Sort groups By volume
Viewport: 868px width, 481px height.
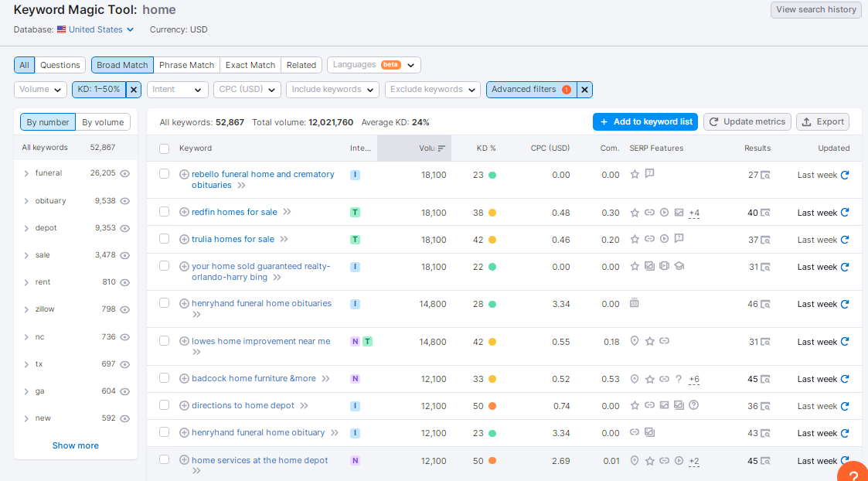click(103, 122)
